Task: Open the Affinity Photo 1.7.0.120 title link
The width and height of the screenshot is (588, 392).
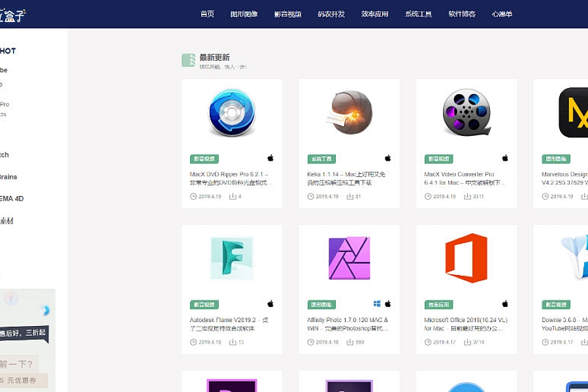Action: pos(348,324)
